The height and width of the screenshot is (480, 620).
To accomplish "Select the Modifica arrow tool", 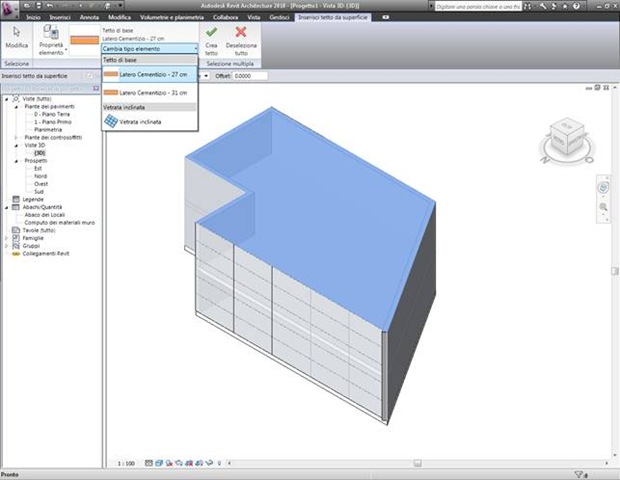I will [17, 38].
